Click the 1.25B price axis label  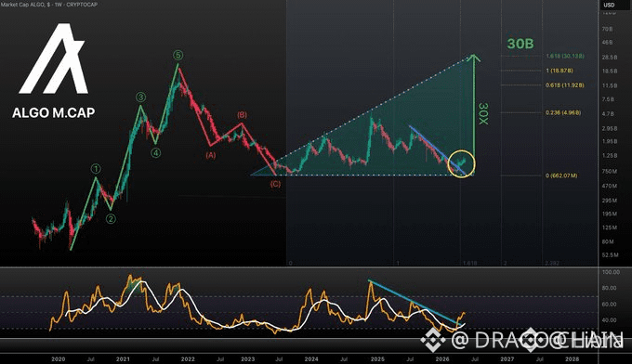610,156
